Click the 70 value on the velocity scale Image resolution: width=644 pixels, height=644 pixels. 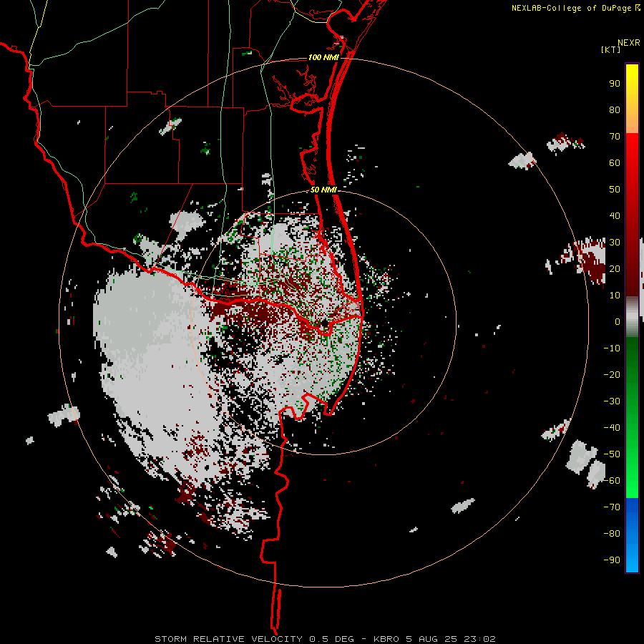[x=615, y=137]
